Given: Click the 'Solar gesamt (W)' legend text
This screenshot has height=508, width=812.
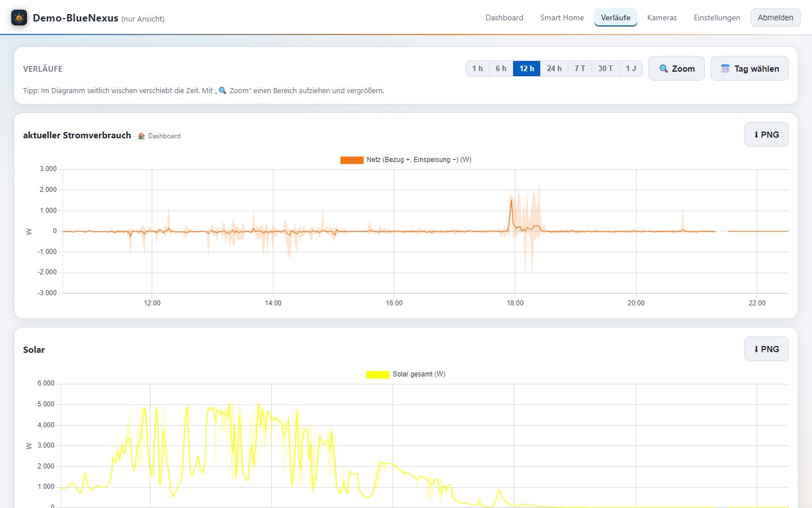Looking at the screenshot, I should click(x=419, y=374).
